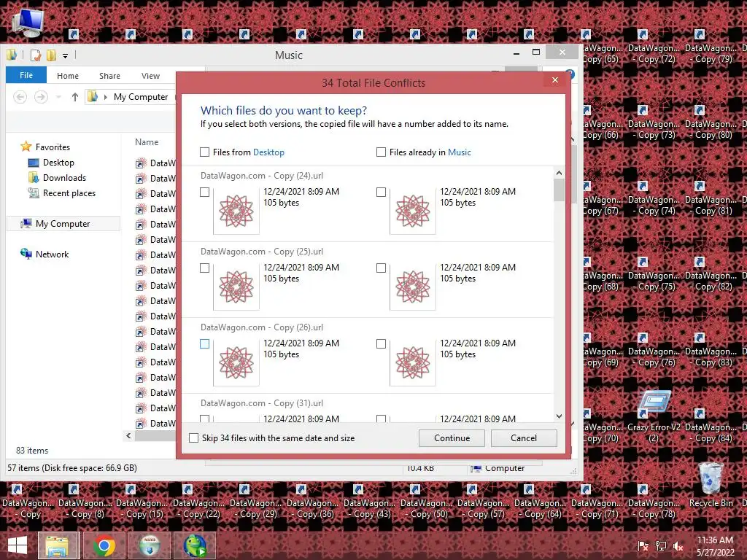This screenshot has width=747, height=560.
Task: Enable 'Skip 34 files with same date and size'
Action: 193,438
